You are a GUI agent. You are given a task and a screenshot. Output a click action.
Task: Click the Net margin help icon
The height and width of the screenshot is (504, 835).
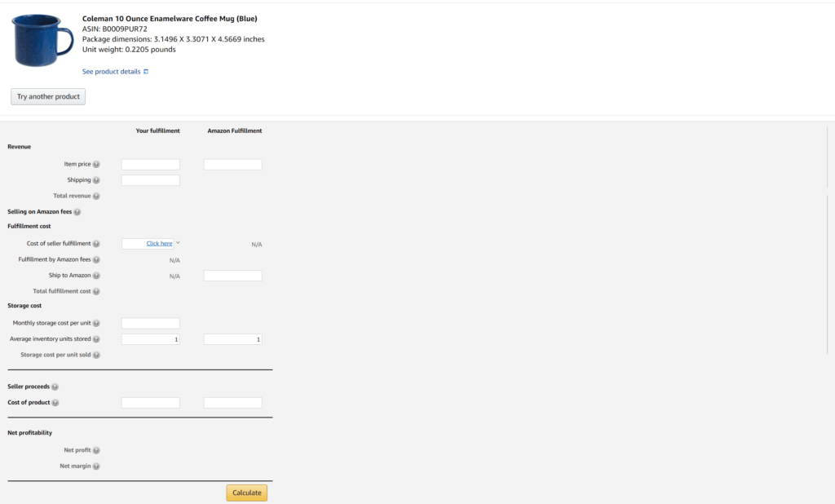point(96,466)
